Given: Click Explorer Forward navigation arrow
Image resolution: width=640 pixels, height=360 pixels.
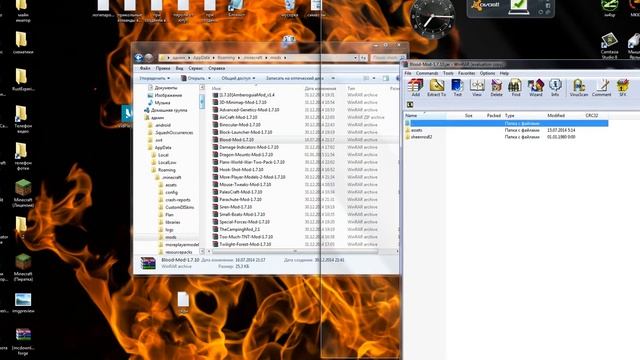Looking at the screenshot, I should coord(149,58).
